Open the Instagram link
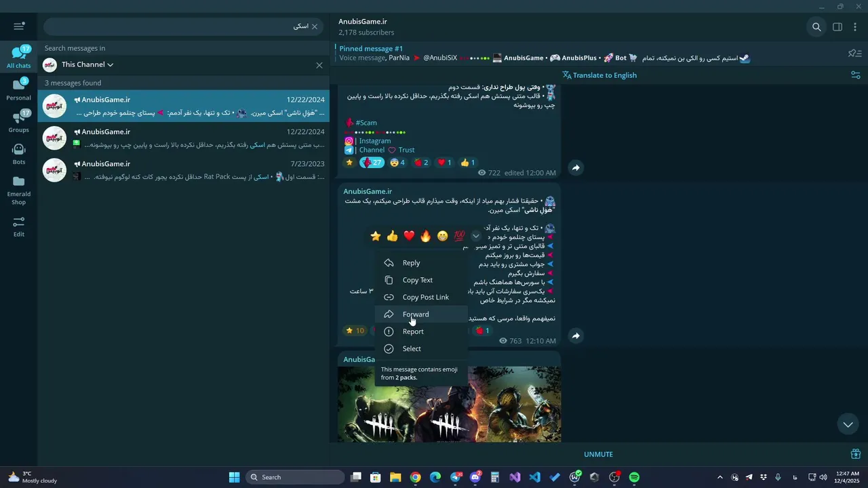This screenshot has width=868, height=488. [x=375, y=141]
